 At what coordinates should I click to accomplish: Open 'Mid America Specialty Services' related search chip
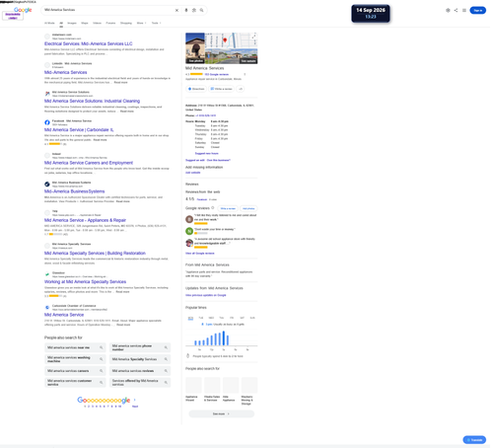pos(140,359)
